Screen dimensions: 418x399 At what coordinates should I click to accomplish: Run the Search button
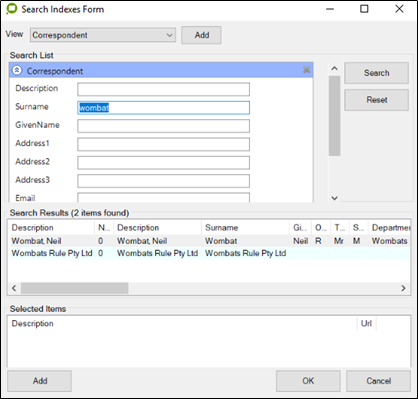[376, 73]
